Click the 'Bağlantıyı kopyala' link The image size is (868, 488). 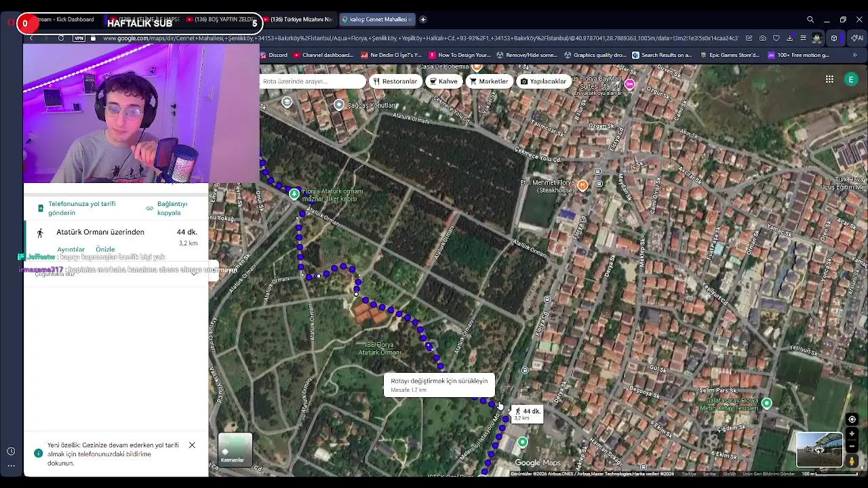[167, 208]
